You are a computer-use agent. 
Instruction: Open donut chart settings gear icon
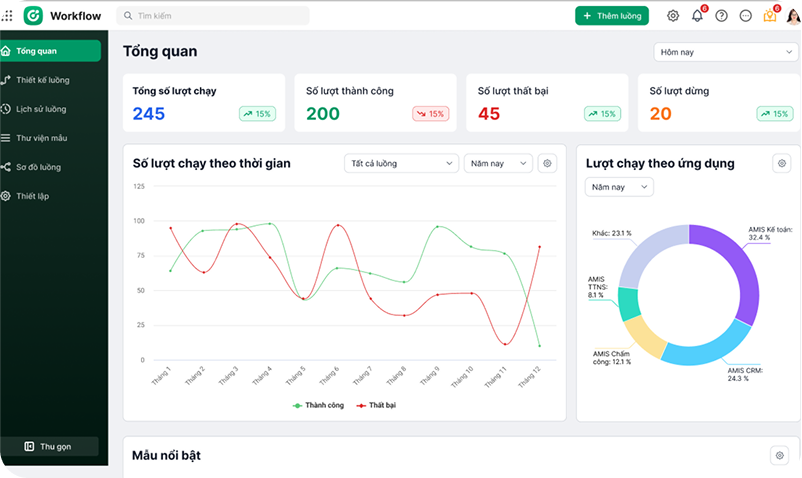point(782,164)
